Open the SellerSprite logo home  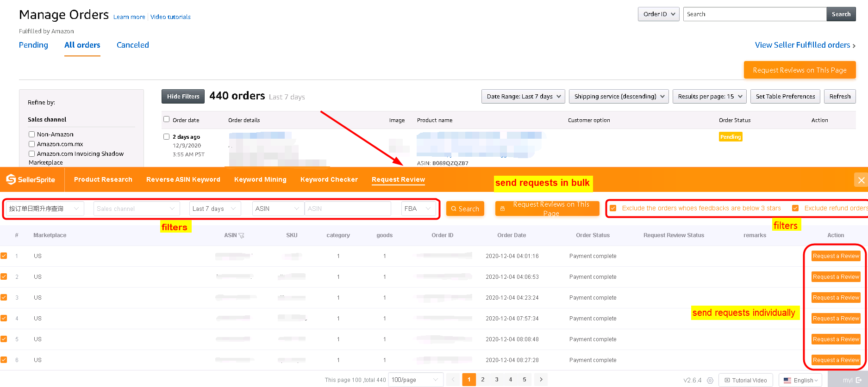point(31,179)
